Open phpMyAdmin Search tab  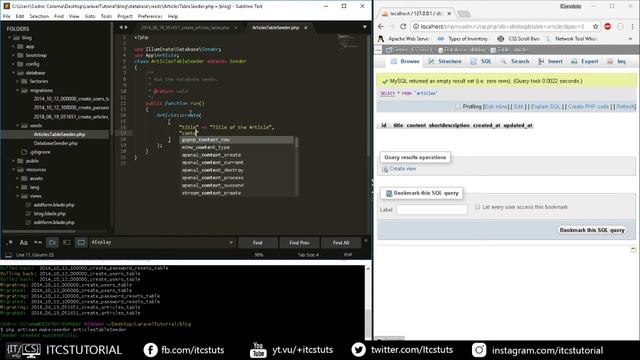tap(515, 61)
